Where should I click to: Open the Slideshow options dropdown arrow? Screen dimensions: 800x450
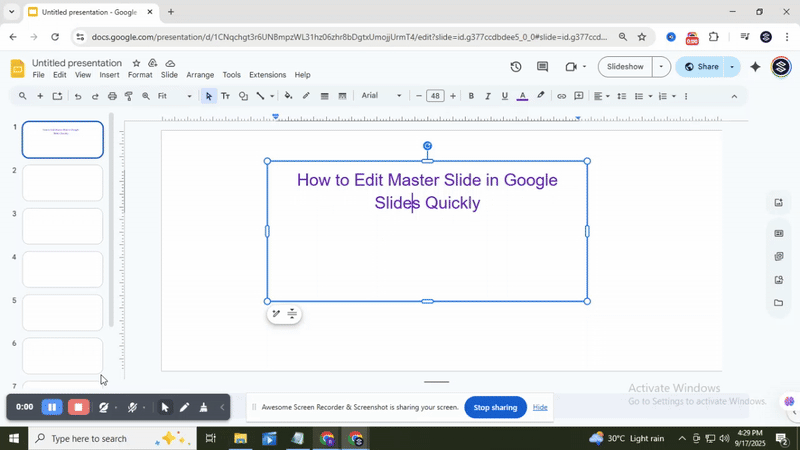[660, 67]
